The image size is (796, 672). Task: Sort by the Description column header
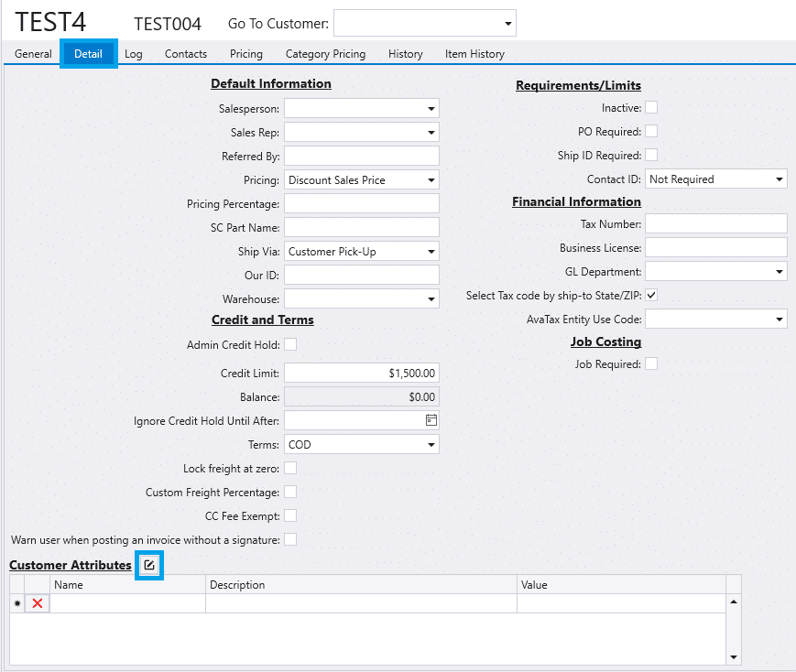point(361,585)
